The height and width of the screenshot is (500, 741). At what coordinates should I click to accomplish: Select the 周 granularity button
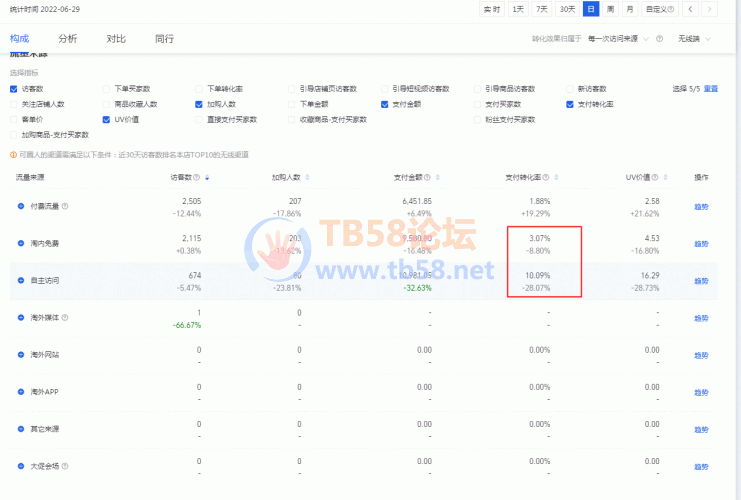click(611, 9)
